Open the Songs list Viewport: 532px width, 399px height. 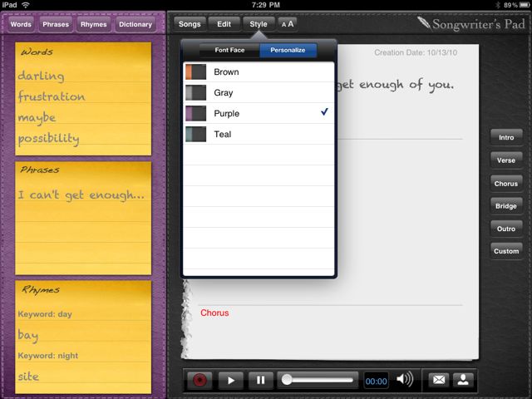[190, 24]
